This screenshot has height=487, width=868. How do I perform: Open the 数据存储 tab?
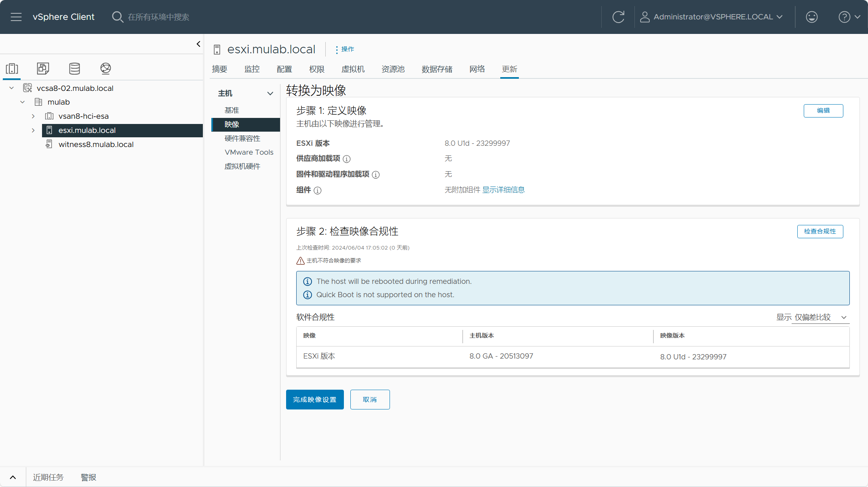[x=437, y=69]
